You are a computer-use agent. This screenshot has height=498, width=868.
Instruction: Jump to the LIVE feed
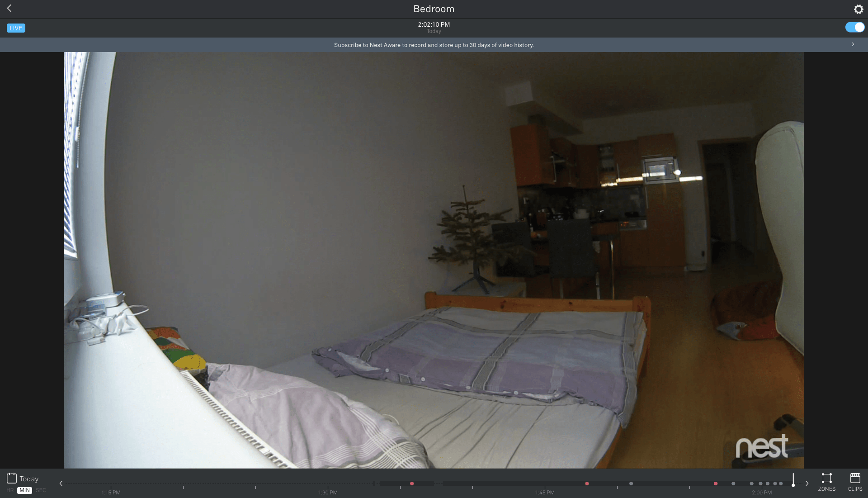[x=16, y=28]
